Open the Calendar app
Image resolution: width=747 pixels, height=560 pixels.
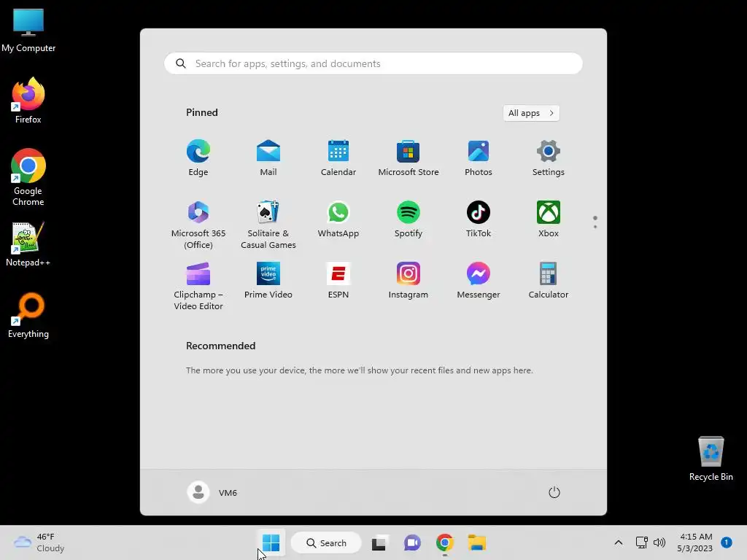338,158
